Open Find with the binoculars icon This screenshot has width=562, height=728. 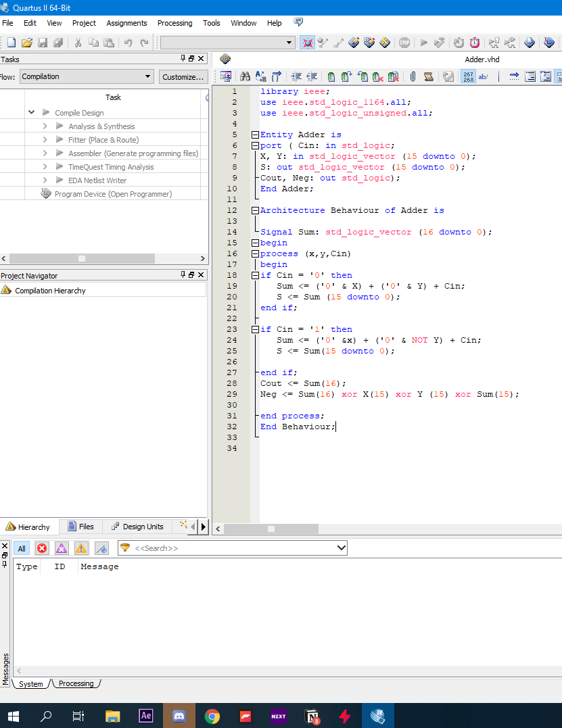(244, 76)
